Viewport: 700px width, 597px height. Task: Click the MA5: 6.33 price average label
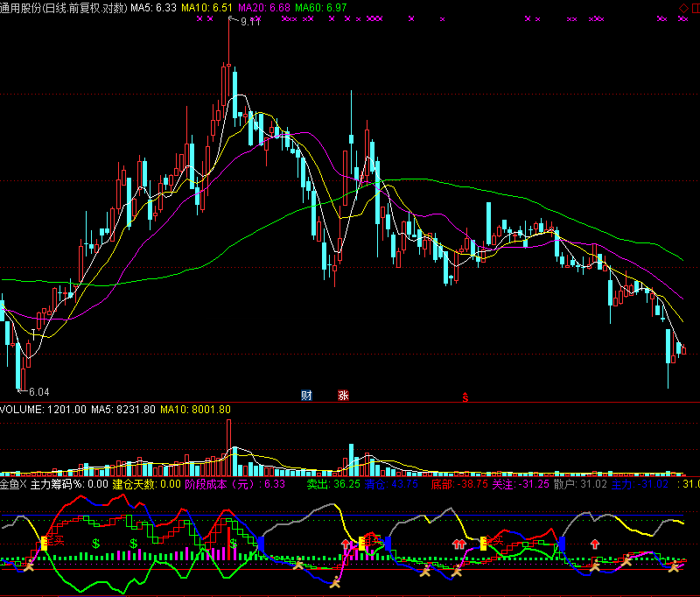tap(154, 8)
